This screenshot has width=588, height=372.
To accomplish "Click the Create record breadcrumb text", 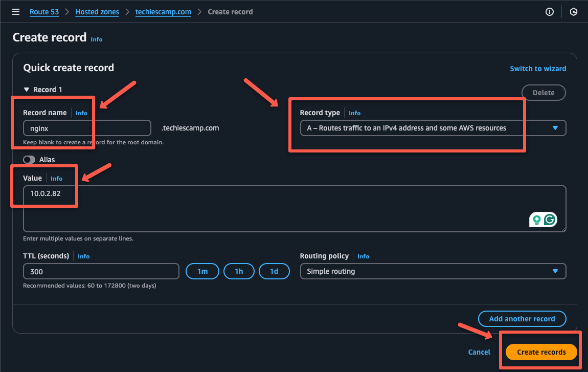I will 230,12.
